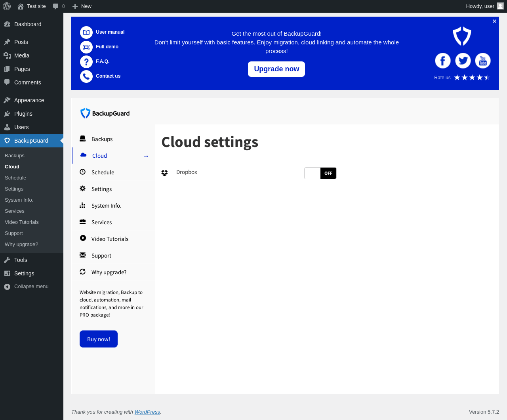This screenshot has width=507, height=420.
Task: Open Settings tab with gear icon
Action: (113, 189)
